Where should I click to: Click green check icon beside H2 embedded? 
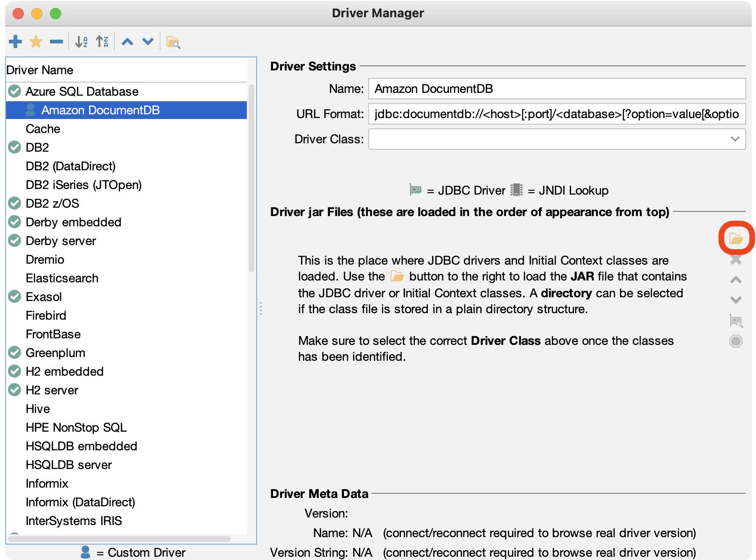(15, 371)
